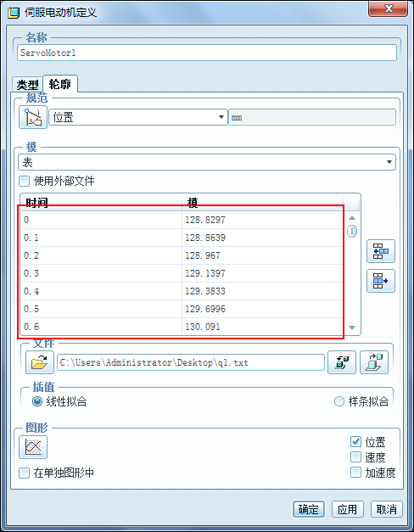Viewport: 414px width, 532px height.
Task: Expand the 表 magnitude dropdown
Action: pyautogui.click(x=207, y=162)
